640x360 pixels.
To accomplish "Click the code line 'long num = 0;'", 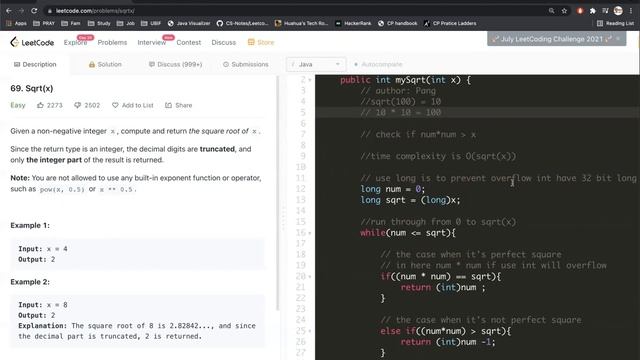I will (x=393, y=189).
